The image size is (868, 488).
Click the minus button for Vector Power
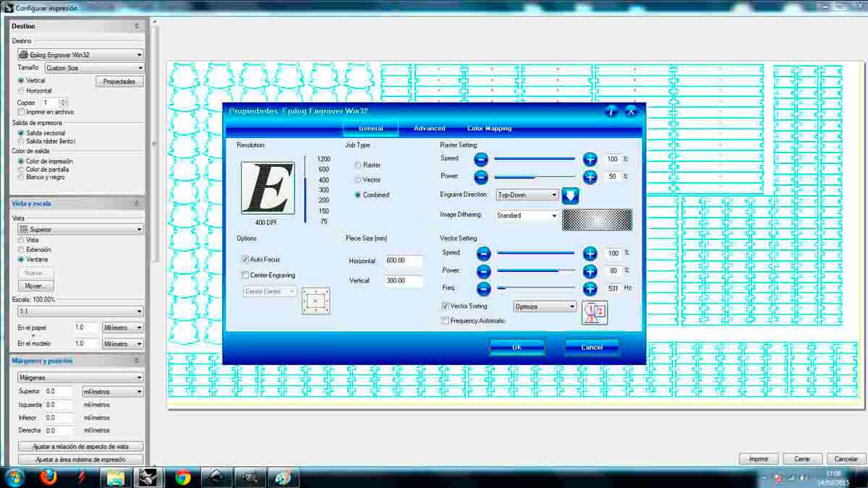click(483, 270)
